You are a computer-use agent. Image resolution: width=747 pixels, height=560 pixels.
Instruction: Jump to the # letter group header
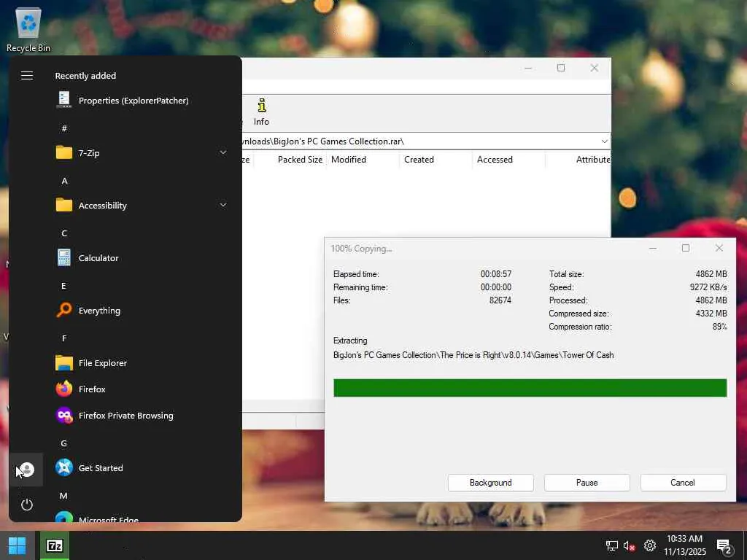pos(64,128)
